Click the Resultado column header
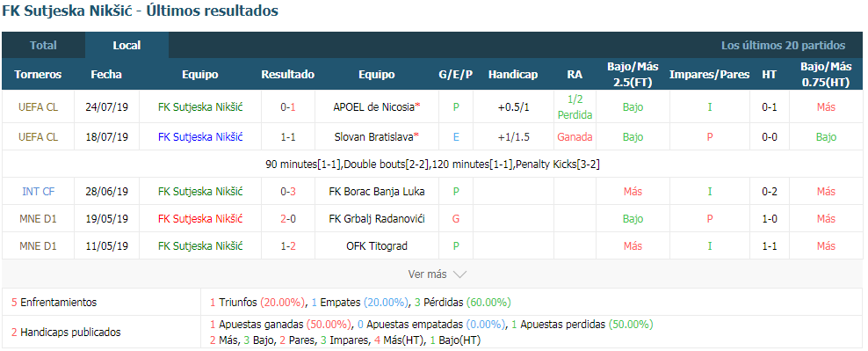Viewport: 868px width, 351px height. click(x=288, y=74)
